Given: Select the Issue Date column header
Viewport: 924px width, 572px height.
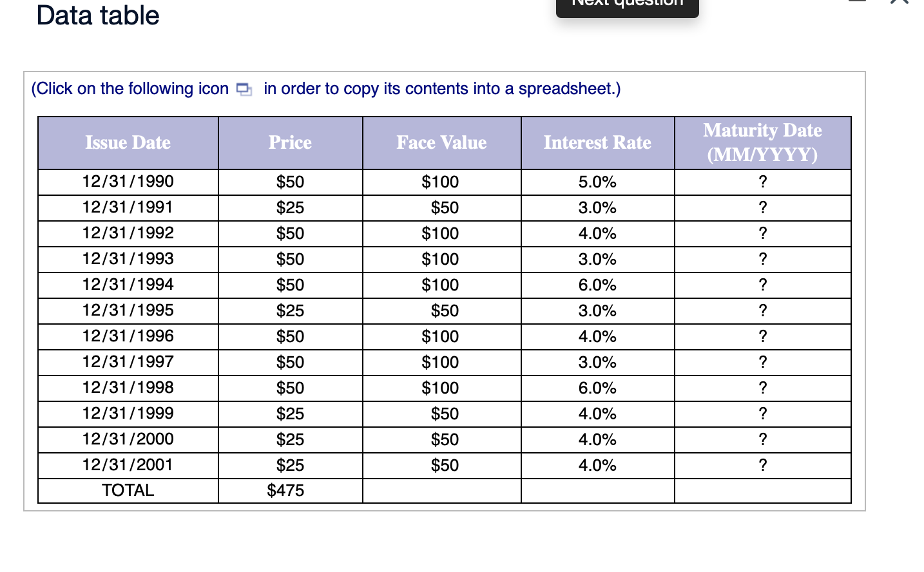Looking at the screenshot, I should [x=128, y=142].
